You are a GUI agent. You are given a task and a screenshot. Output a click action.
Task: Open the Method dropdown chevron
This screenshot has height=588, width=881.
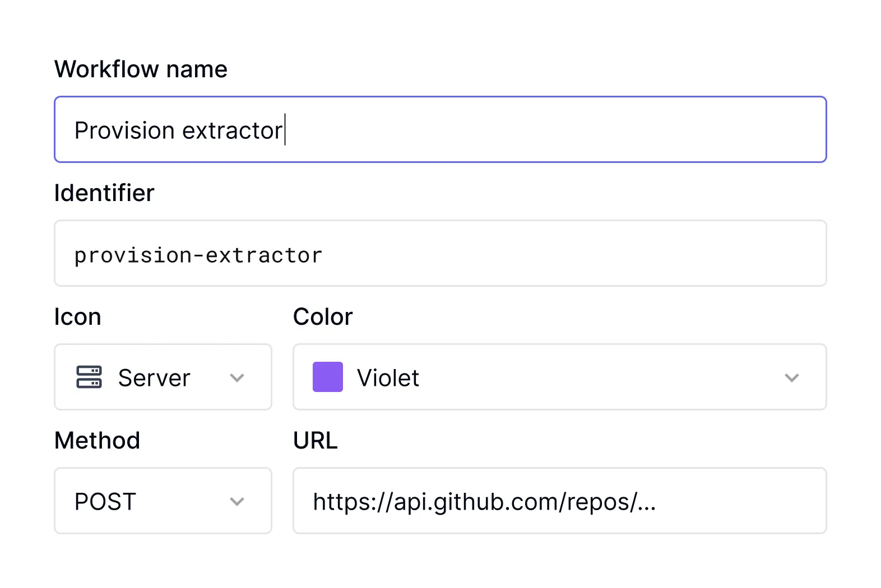pos(237,501)
